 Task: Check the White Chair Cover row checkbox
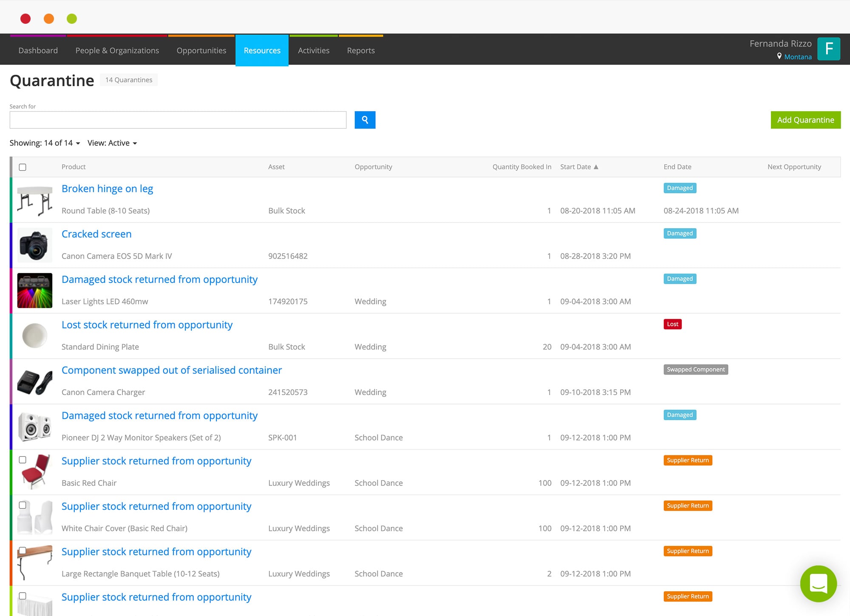tap(23, 505)
